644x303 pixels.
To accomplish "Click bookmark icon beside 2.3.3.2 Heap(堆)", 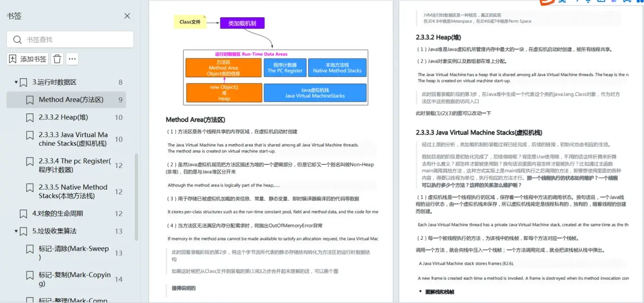I will point(30,117).
